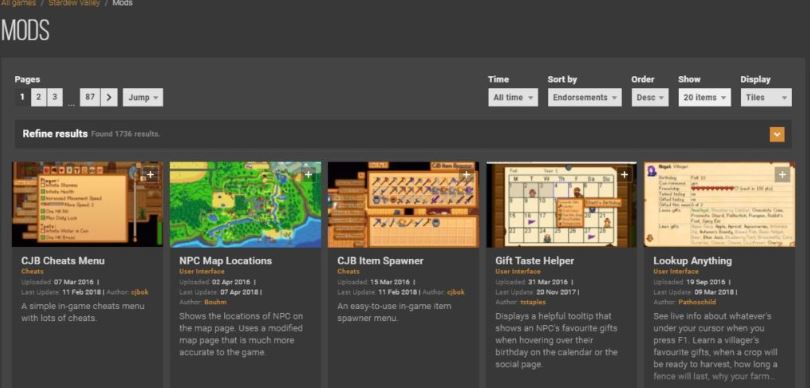Click author cjbok on CJB Item Spawner
This screenshot has width=810, height=388.
456,292
